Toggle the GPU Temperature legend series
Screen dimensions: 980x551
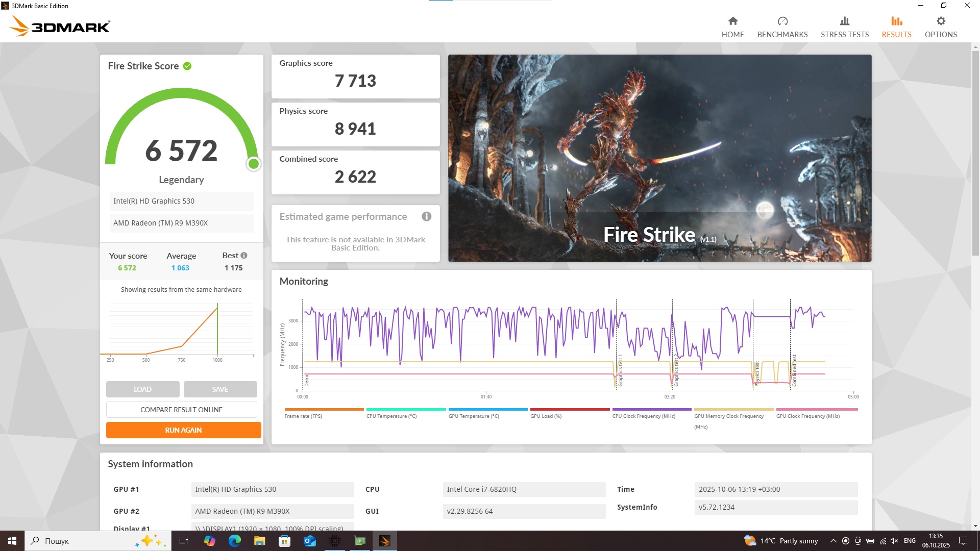[x=473, y=416]
